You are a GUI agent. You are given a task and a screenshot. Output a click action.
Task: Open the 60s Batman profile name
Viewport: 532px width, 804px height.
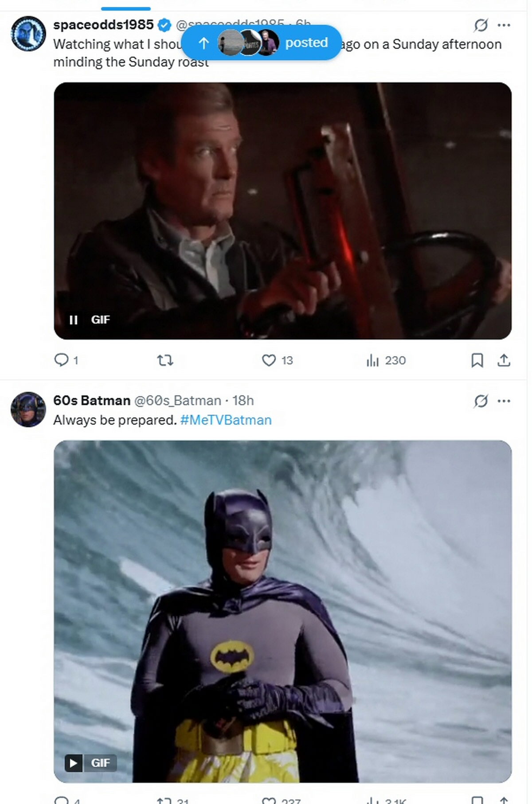click(92, 400)
